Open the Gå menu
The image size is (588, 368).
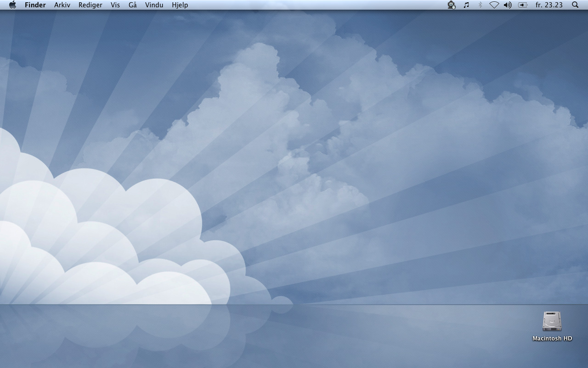pos(133,5)
